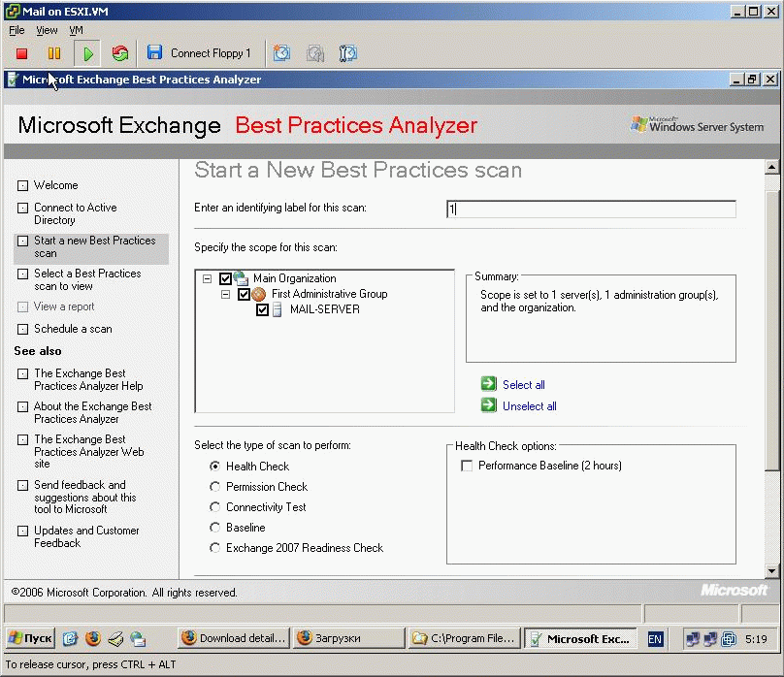784x677 pixels.
Task: Open About the Exchange Best Practices Analyzer
Action: [92, 412]
